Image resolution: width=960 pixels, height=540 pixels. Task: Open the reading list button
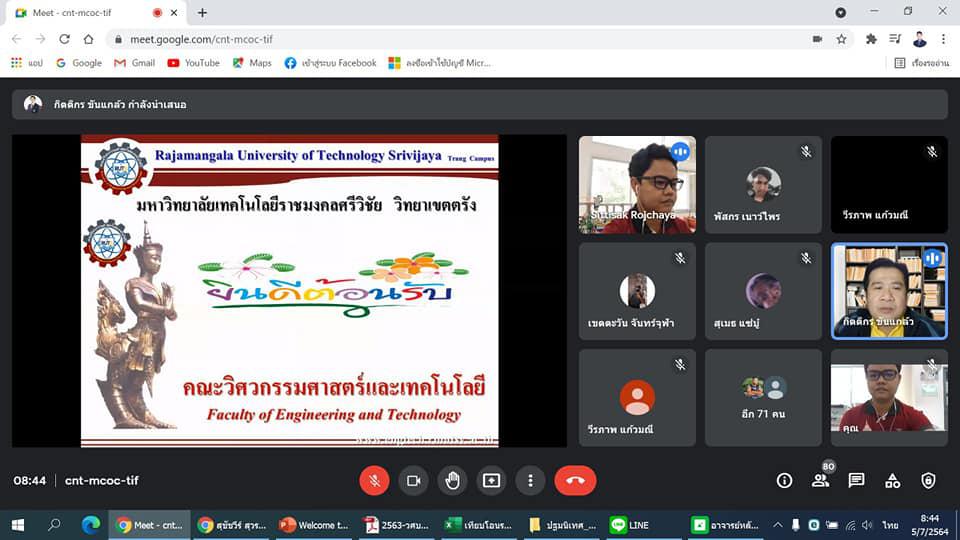[921, 62]
